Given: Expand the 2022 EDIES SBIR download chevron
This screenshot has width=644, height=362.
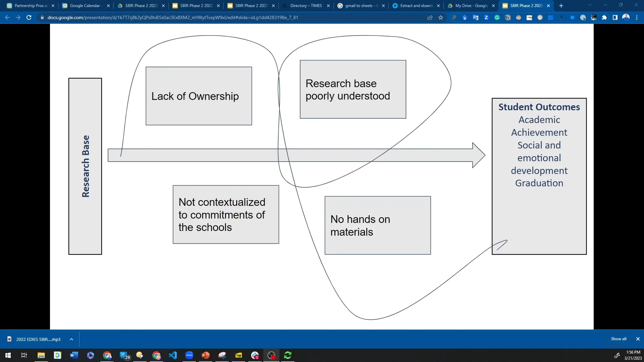Looking at the screenshot, I should [x=71, y=339].
